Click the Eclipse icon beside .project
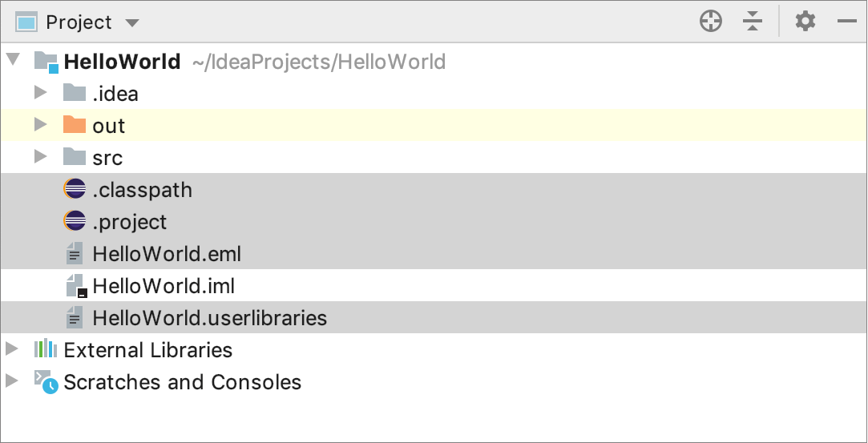The width and height of the screenshot is (868, 443). (75, 222)
